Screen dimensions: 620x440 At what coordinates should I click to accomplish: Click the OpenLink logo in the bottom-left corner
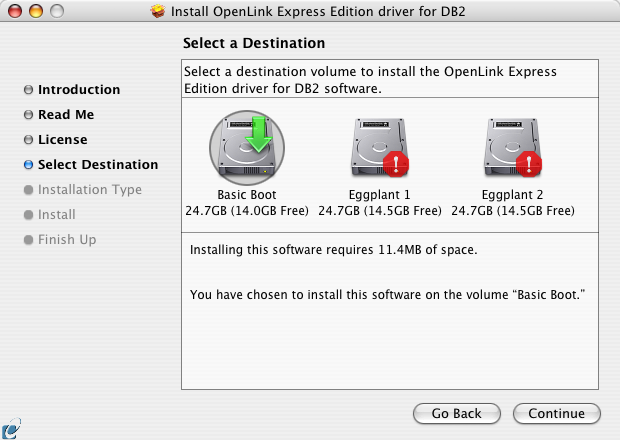click(x=11, y=429)
